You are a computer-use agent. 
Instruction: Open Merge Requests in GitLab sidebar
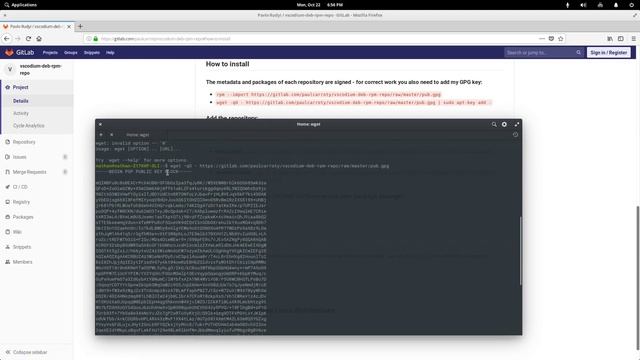point(29,172)
